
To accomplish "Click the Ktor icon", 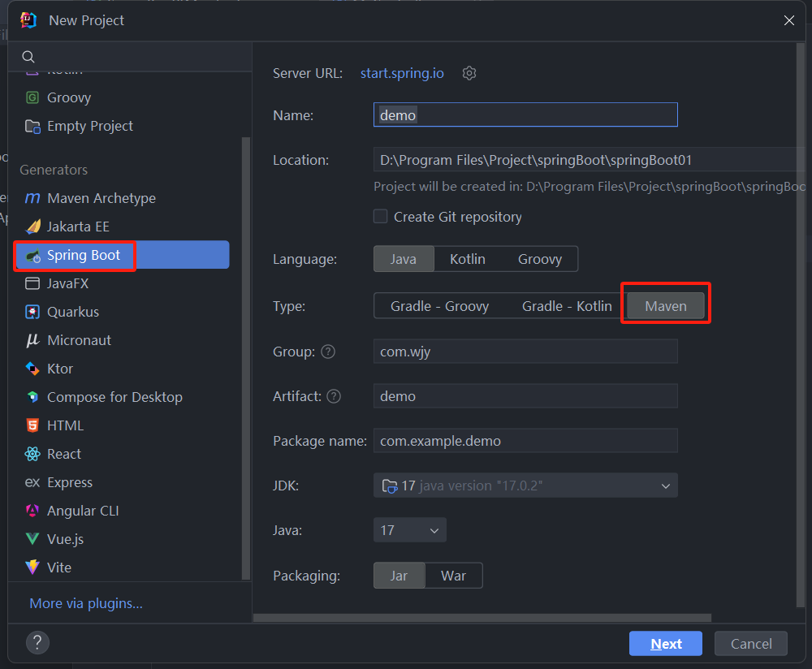I will point(32,369).
